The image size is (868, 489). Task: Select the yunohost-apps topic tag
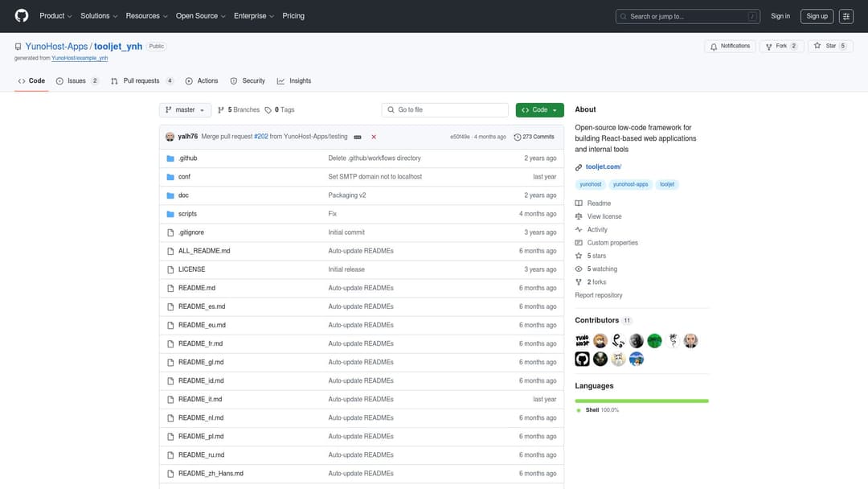pyautogui.click(x=630, y=184)
